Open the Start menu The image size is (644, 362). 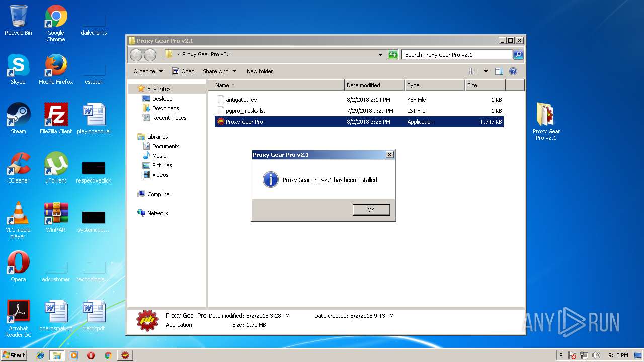click(14, 355)
